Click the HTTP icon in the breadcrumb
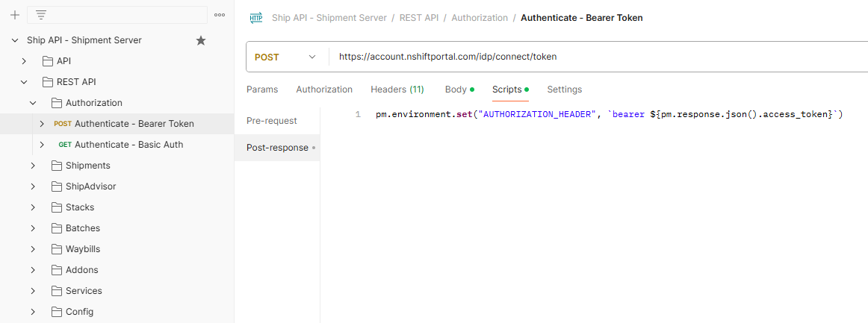868x323 pixels. [x=256, y=18]
